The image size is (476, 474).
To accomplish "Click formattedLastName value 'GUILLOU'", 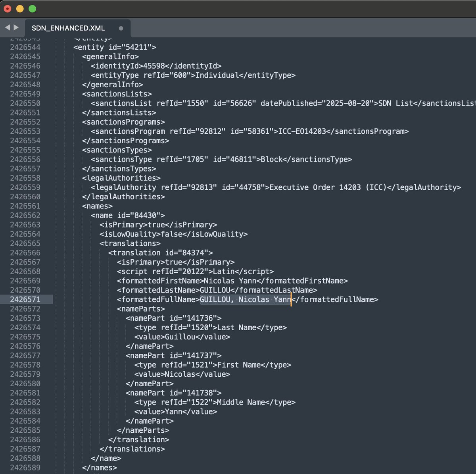I will click(x=215, y=290).
